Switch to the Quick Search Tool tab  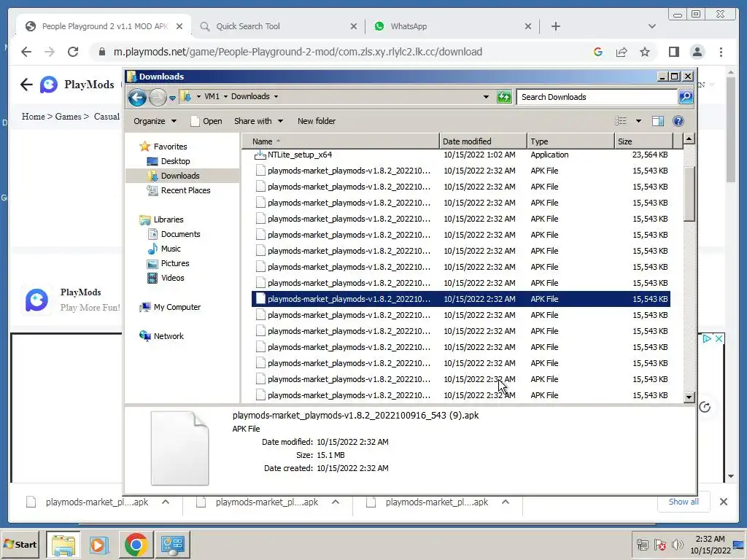278,27
